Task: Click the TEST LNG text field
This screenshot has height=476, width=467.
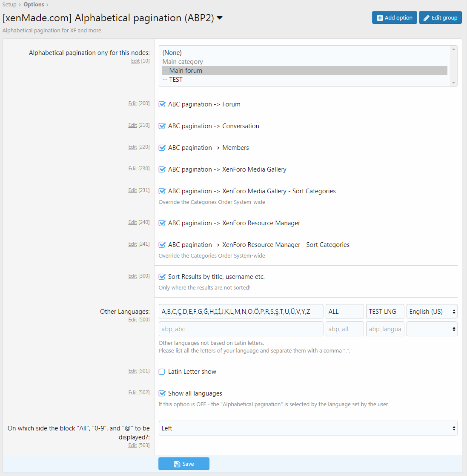Action: [385, 312]
